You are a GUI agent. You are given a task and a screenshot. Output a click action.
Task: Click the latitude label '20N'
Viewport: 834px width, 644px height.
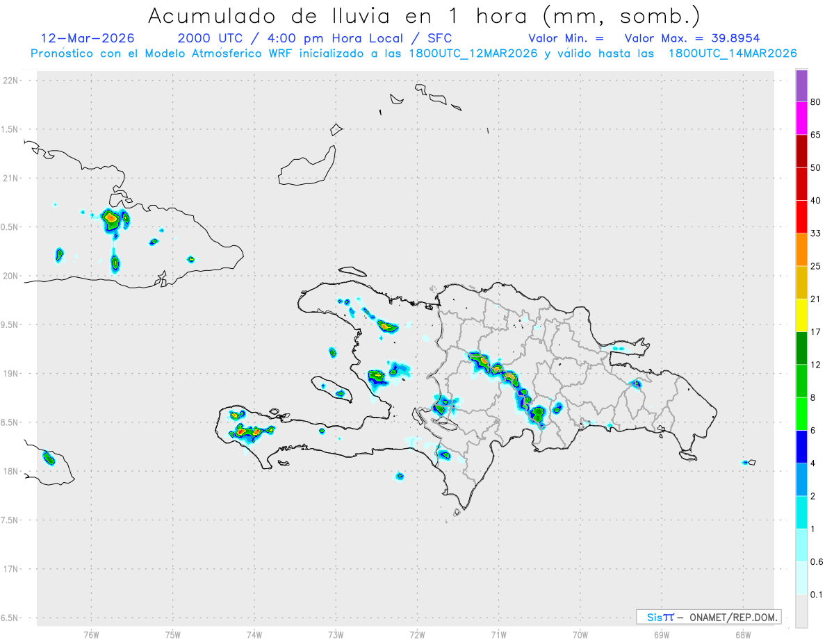(x=11, y=276)
